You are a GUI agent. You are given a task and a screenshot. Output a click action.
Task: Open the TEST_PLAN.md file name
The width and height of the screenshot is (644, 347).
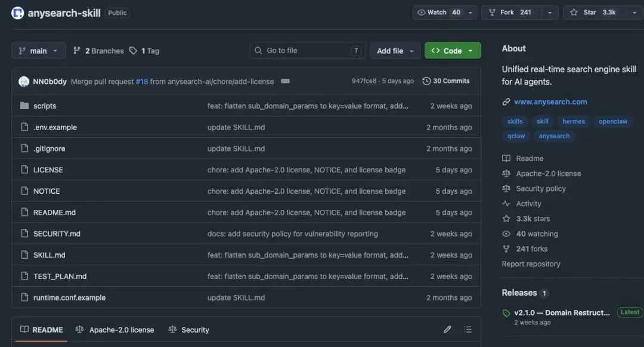60,277
